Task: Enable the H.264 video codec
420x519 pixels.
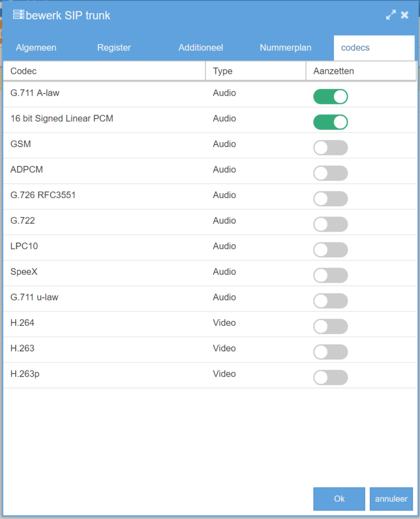Action: [x=330, y=326]
